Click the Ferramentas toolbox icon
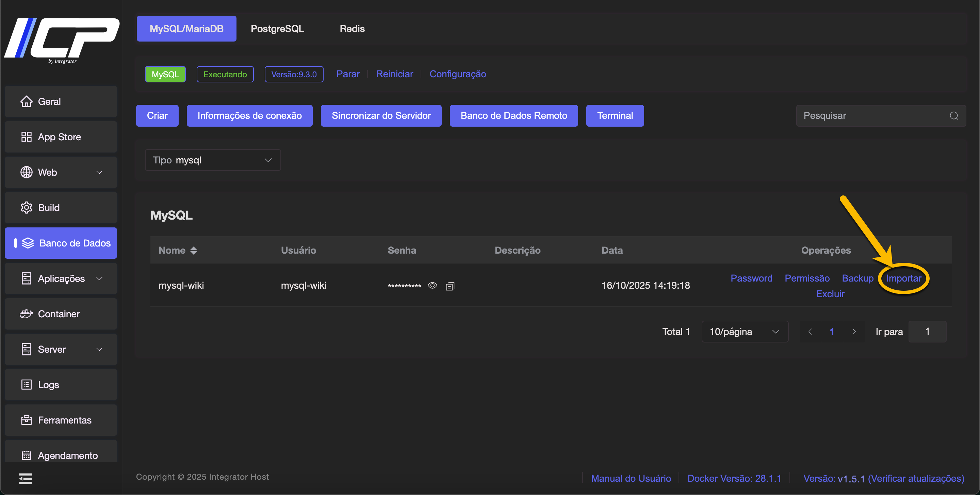Screen dimensions: 980x495 (26, 420)
